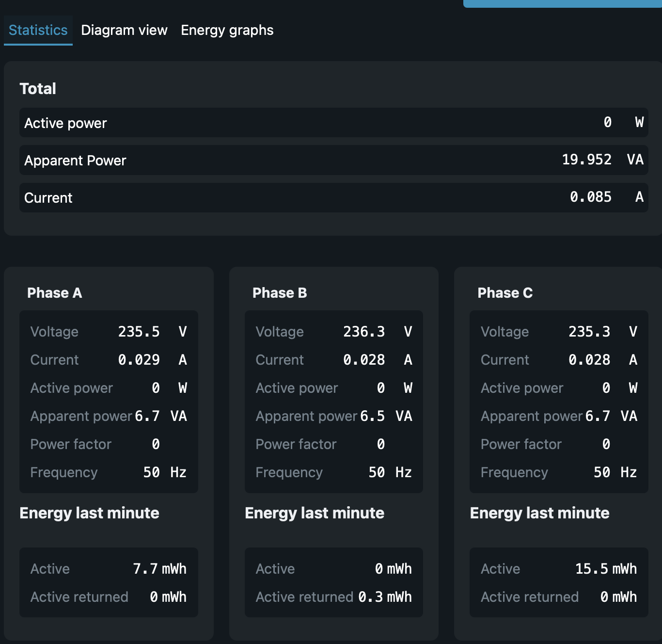The height and width of the screenshot is (644, 662).
Task: Open the Energy graphs tab
Action: click(227, 30)
